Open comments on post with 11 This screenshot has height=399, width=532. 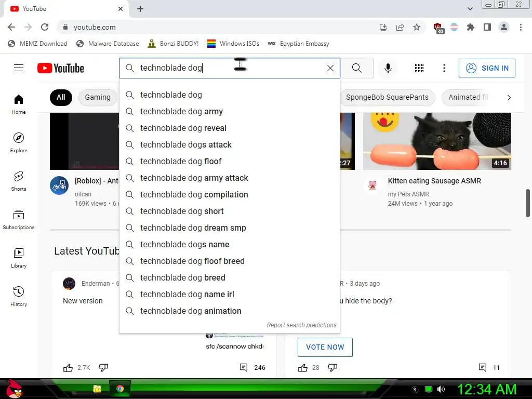click(483, 367)
